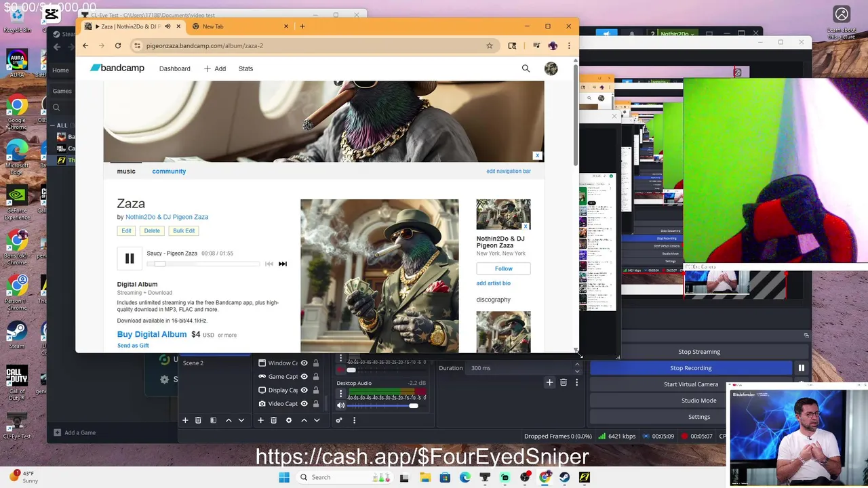Open Dashboard in Bandcamp nav

pyautogui.click(x=174, y=68)
